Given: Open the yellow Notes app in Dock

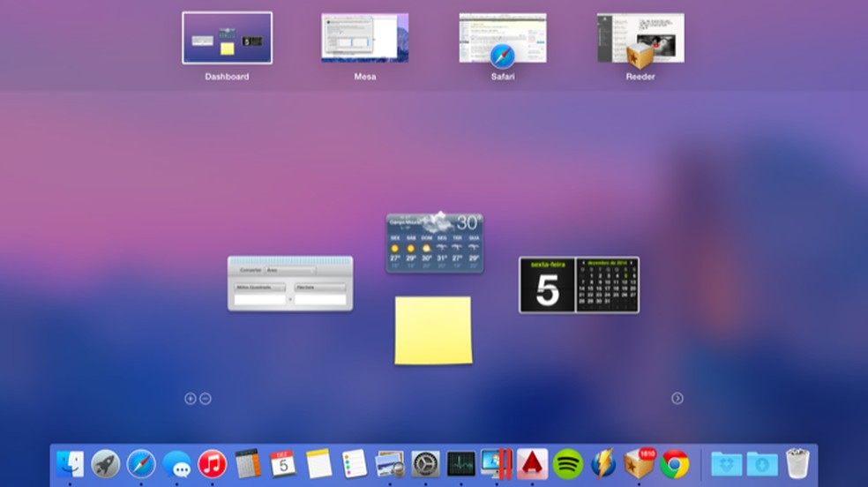Looking at the screenshot, I should click(x=318, y=463).
